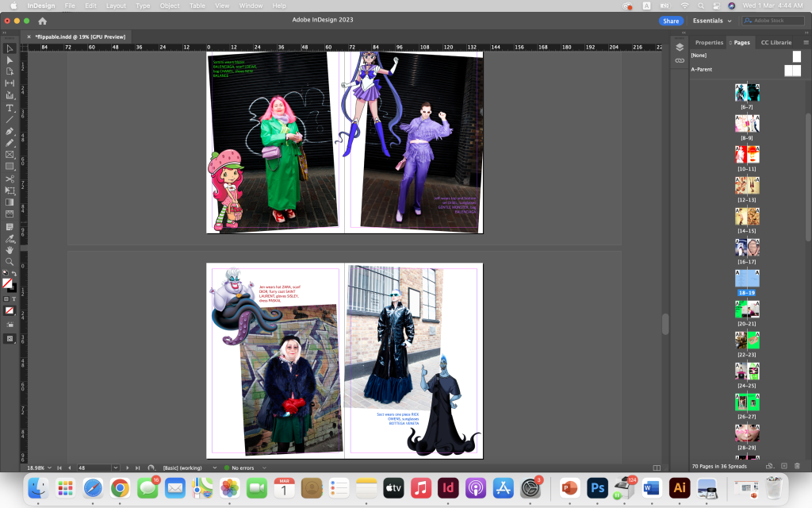Select the Pen tool

coord(10,131)
